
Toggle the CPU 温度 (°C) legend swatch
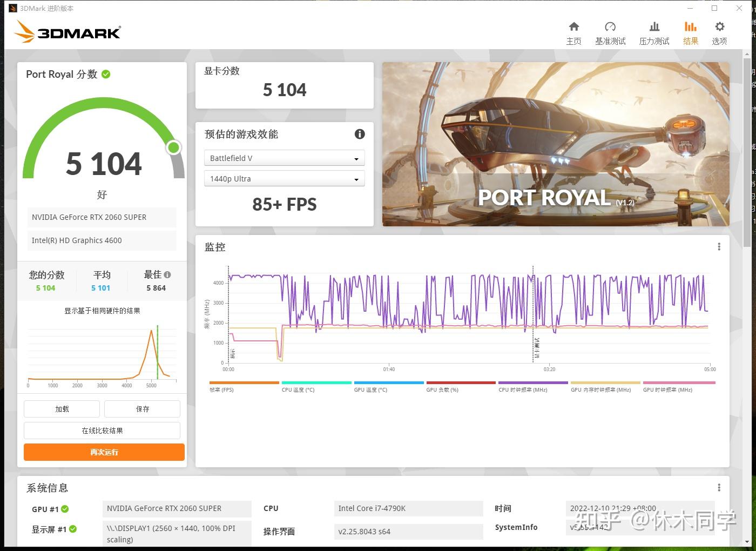[x=316, y=383]
